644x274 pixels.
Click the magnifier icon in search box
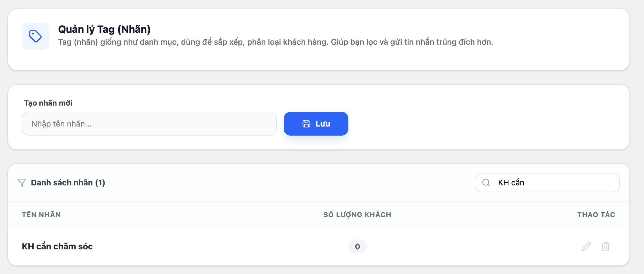[486, 183]
